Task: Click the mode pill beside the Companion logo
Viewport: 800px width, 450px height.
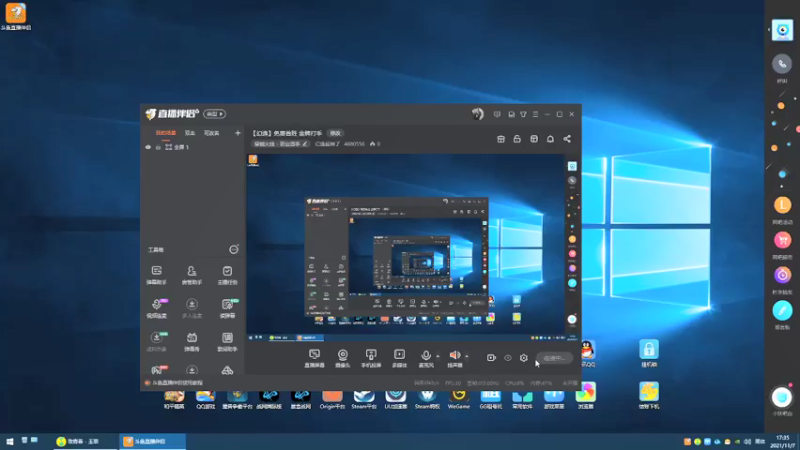Action: [x=214, y=114]
